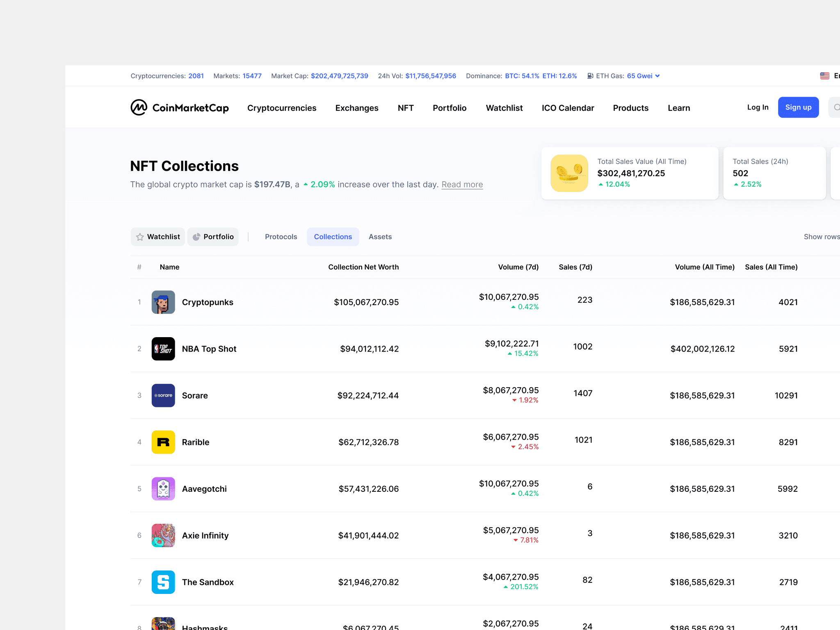
Task: Click the Sign up button
Action: tap(798, 107)
